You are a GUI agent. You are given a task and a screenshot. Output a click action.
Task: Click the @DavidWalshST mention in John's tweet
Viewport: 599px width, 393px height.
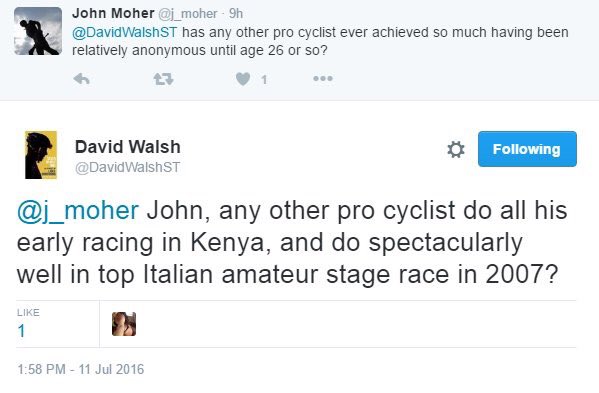pos(125,32)
